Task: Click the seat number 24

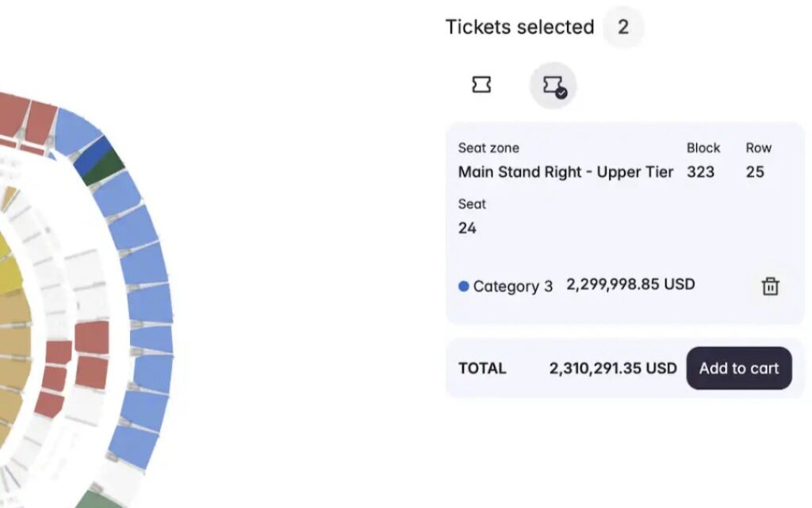Action: pos(467,228)
